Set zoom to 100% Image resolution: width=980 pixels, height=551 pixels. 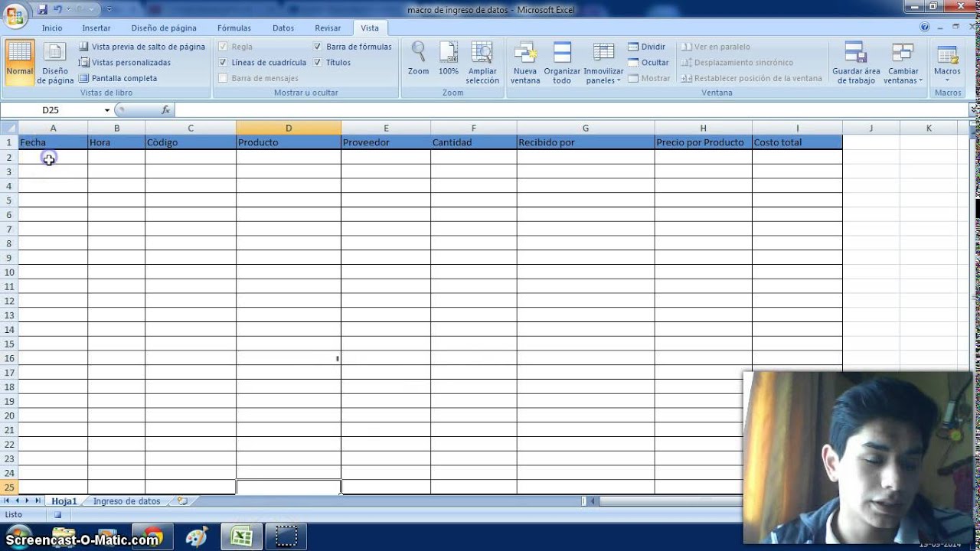449,59
